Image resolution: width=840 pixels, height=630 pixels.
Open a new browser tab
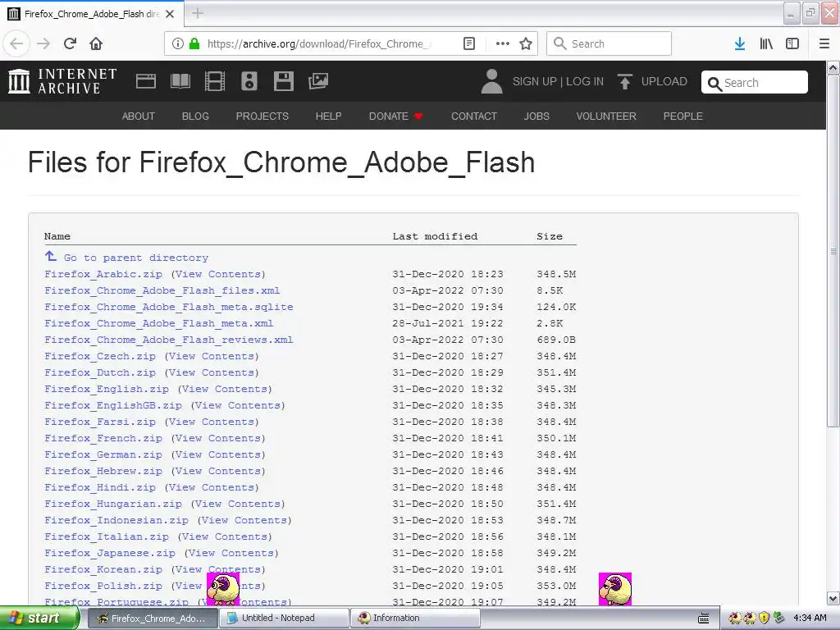tap(198, 13)
